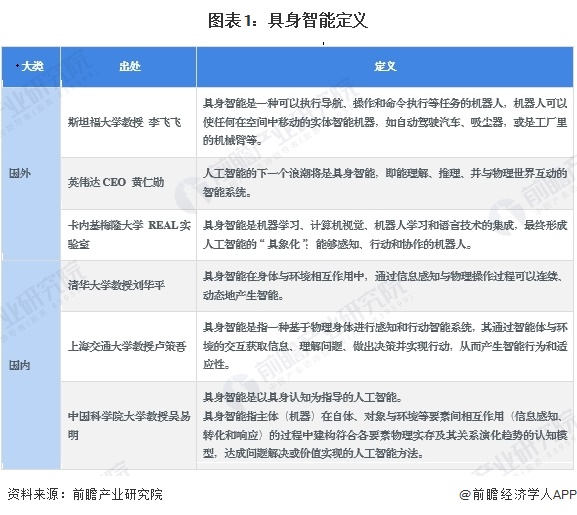Image resolution: width=577 pixels, height=515 pixels.
Task: Select the 出处 column header
Action: point(129,67)
